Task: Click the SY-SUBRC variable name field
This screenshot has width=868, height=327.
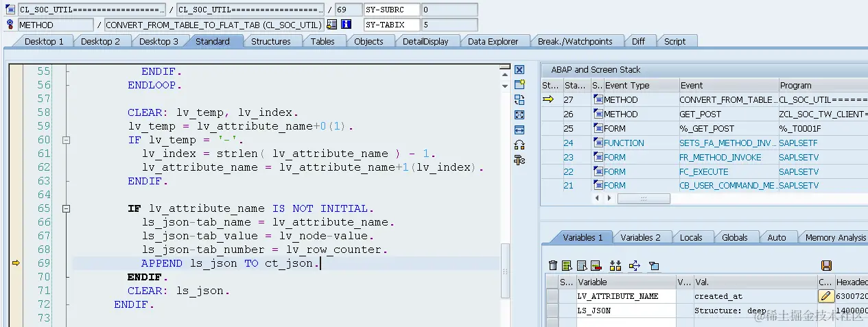Action: pos(392,10)
